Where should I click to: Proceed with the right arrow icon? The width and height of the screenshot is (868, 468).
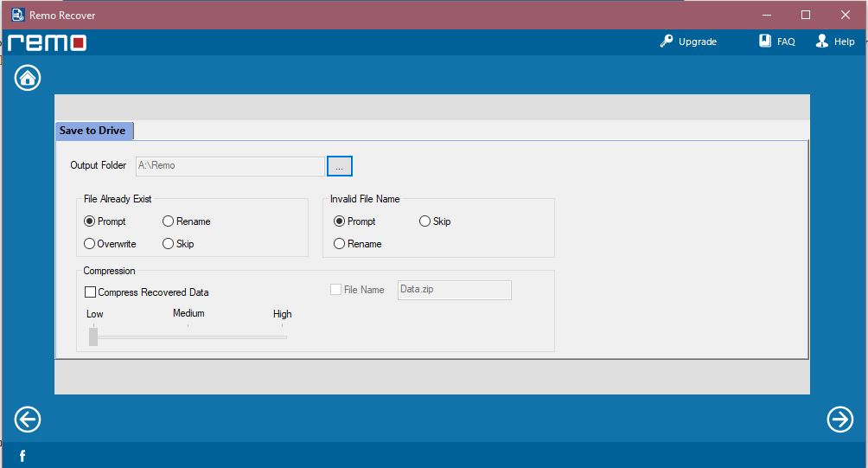click(839, 420)
